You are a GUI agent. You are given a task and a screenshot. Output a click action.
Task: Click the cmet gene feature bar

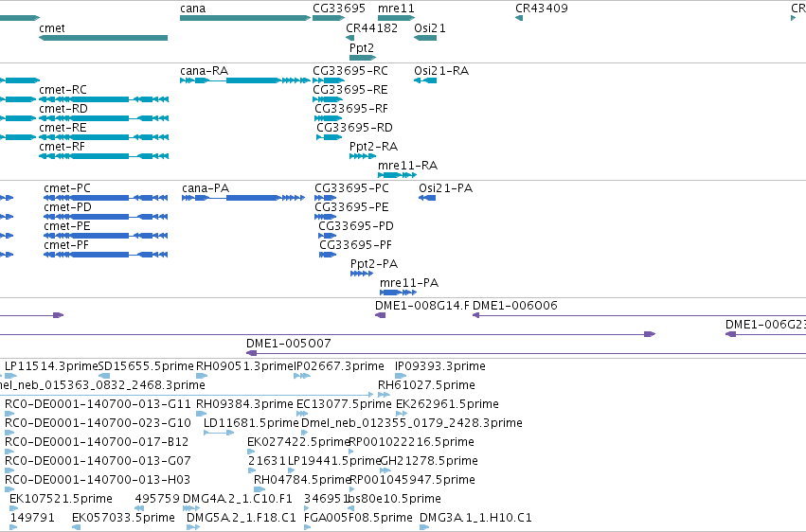(x=103, y=38)
